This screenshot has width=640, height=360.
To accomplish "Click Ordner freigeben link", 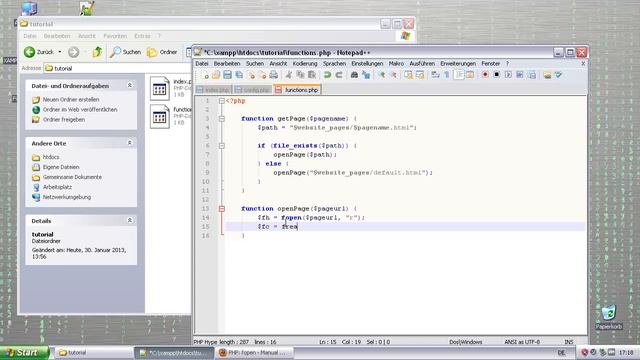I will pos(64,120).
